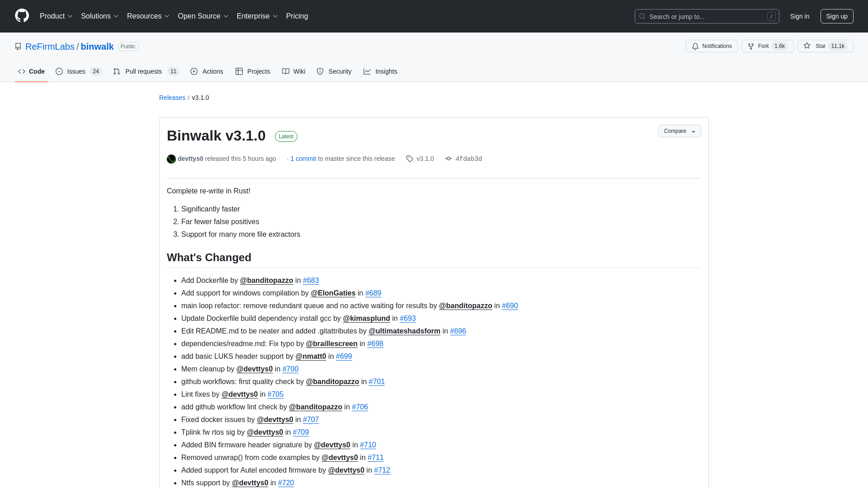Open the ReFirmLabs owner link

50,47
